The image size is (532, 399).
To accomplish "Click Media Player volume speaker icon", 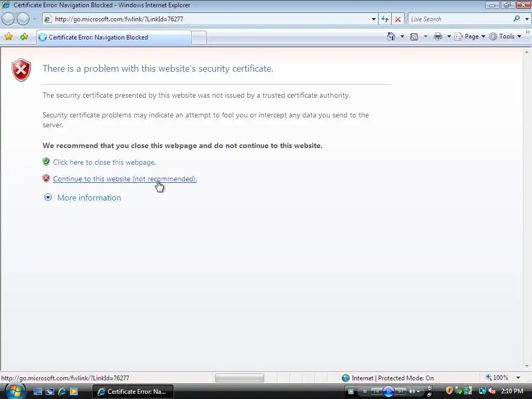I will tap(412, 392).
